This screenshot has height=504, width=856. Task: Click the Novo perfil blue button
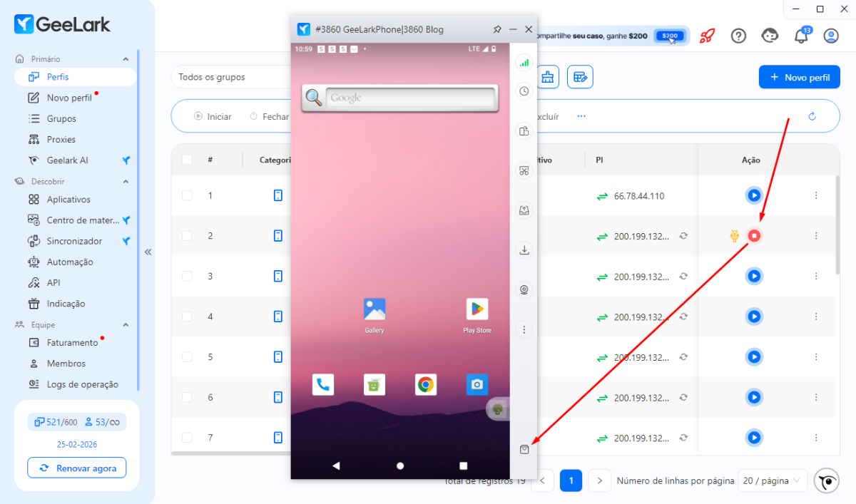click(x=800, y=77)
